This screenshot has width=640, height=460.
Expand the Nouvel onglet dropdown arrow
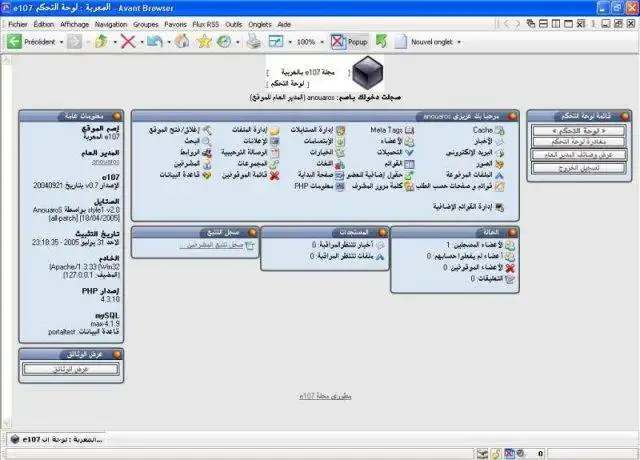pos(459,42)
